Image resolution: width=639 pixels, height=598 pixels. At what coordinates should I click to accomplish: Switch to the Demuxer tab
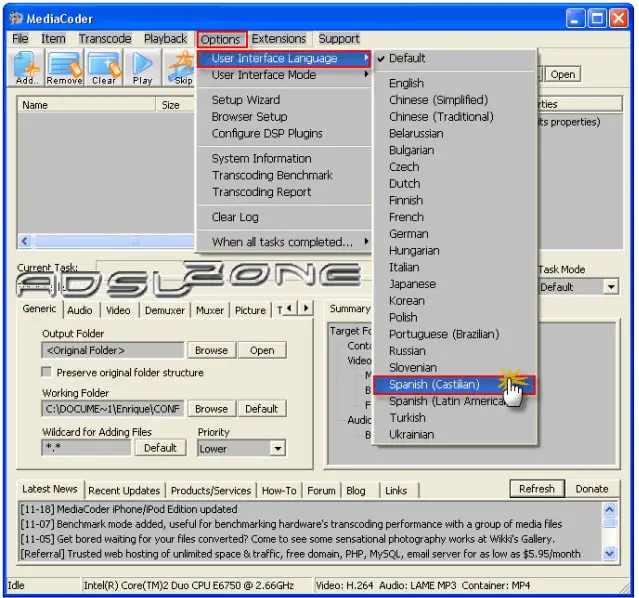point(165,310)
